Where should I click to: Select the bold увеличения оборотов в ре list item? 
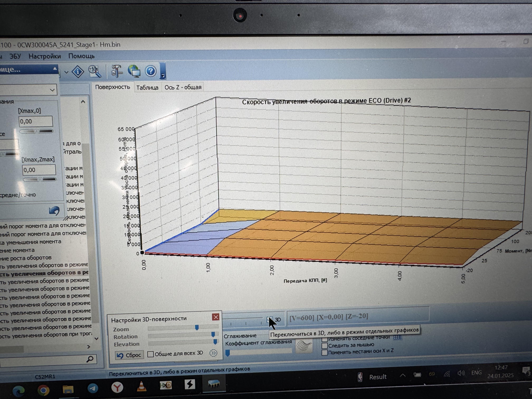coord(44,273)
